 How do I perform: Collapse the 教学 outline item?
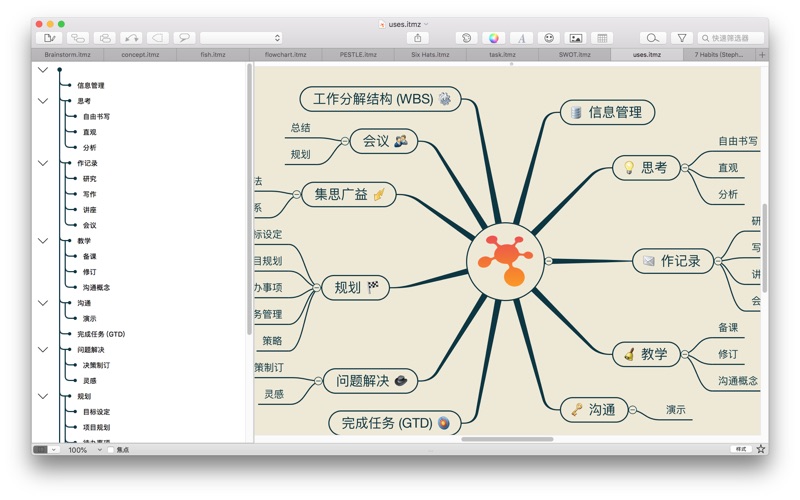click(x=43, y=240)
